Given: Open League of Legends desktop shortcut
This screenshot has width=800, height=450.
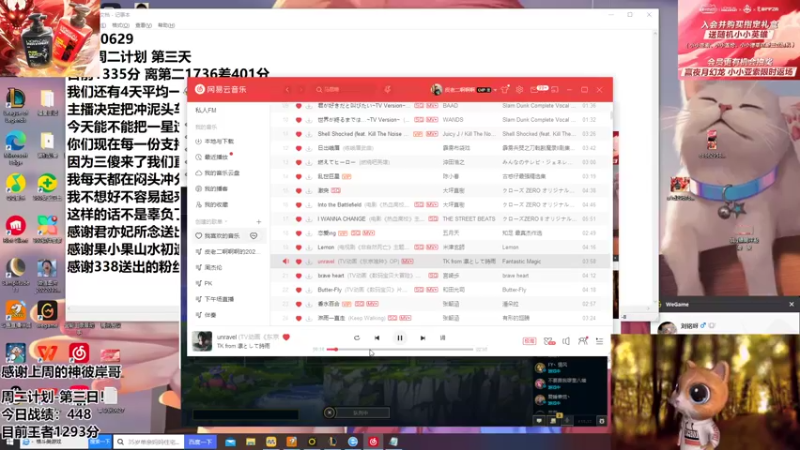Looking at the screenshot, I should pos(15,106).
